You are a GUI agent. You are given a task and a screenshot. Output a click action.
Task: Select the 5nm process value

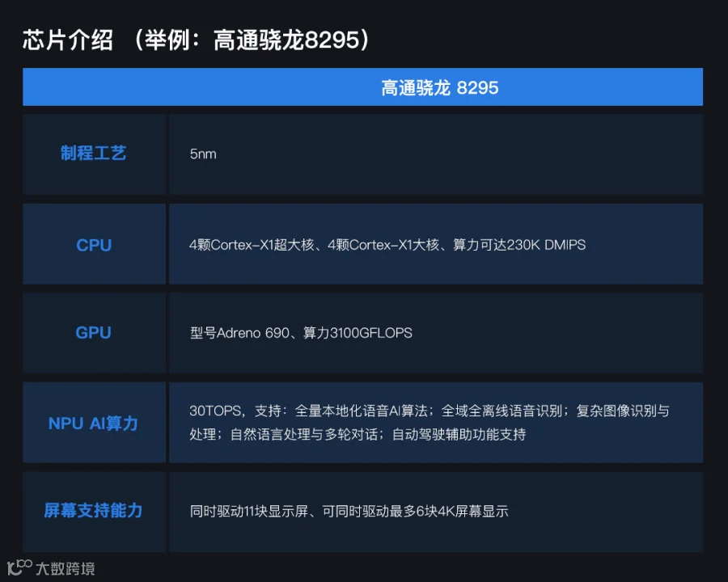pos(203,154)
